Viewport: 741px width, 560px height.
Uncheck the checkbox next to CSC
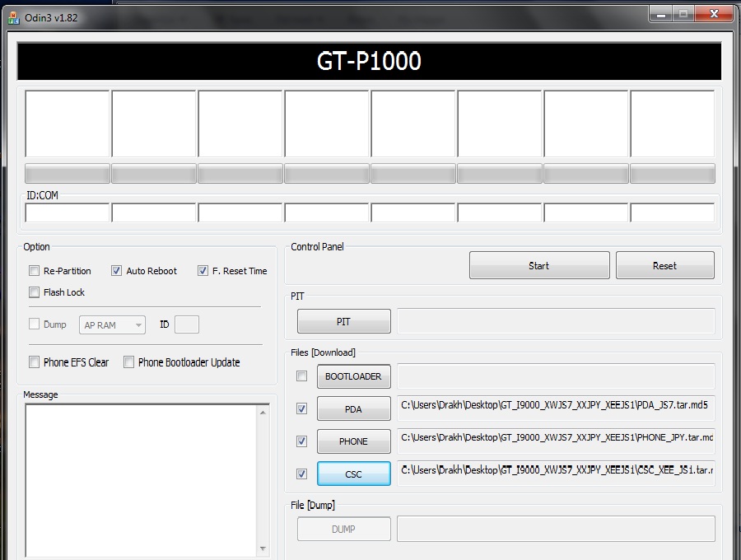301,474
